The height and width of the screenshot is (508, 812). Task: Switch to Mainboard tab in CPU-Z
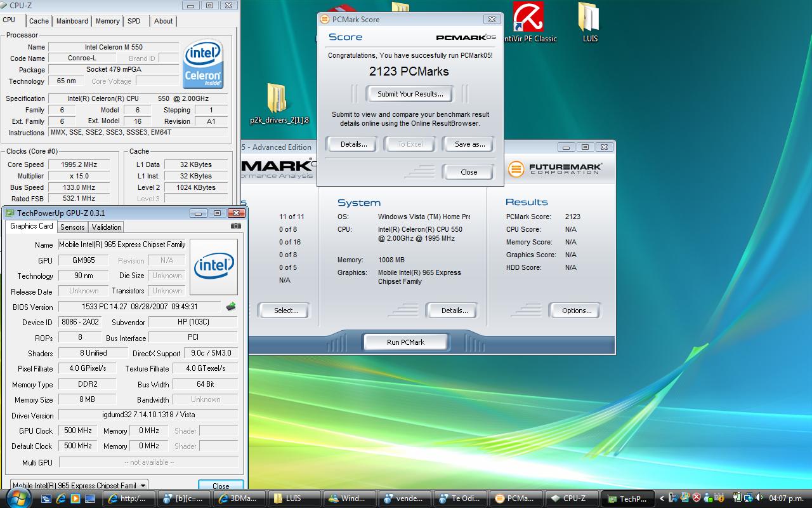(72, 21)
